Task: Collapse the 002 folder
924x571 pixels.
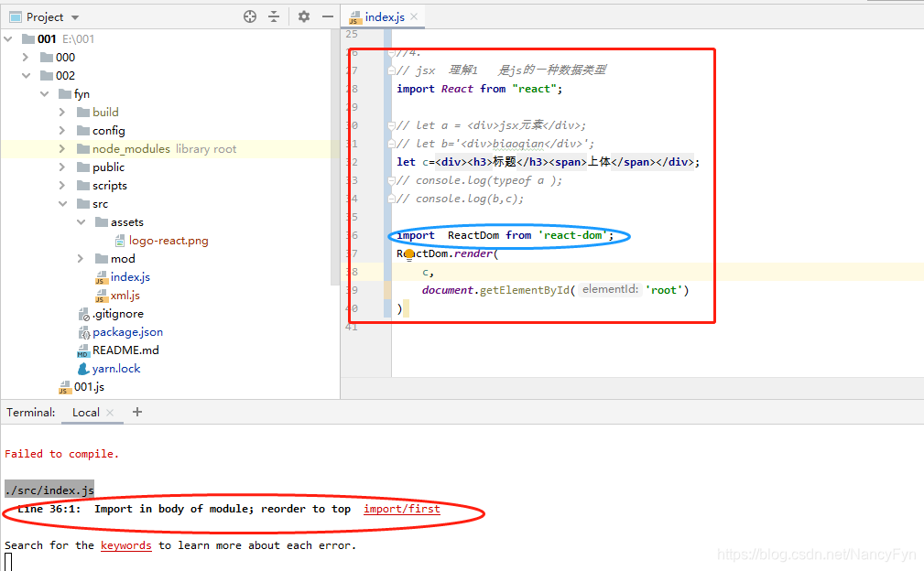Action: [x=26, y=75]
